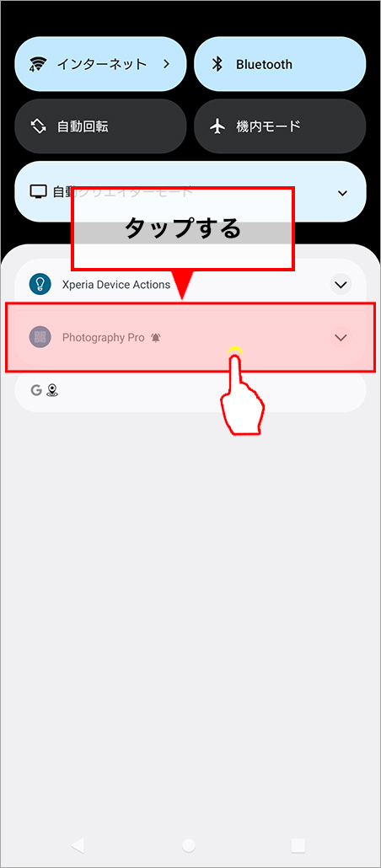Tap the Xperia Device Actions lightbulb icon
Viewport: 381px width, 868px height.
(40, 285)
